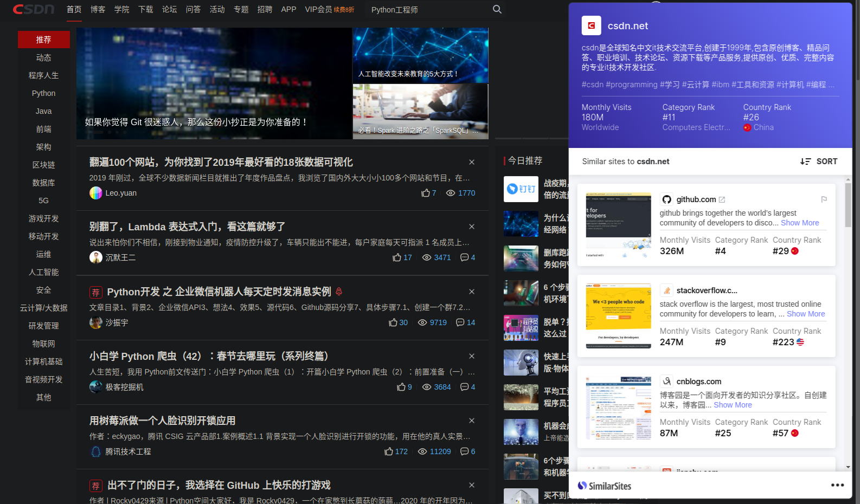Viewport: 860px width, 504px height.
Task: Expand github.com description with Show More
Action: 800,223
